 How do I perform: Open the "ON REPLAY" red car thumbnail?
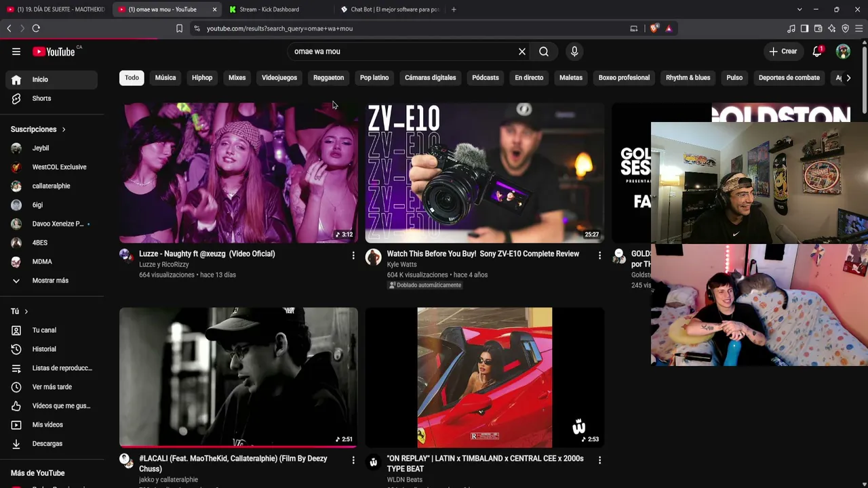(x=485, y=378)
